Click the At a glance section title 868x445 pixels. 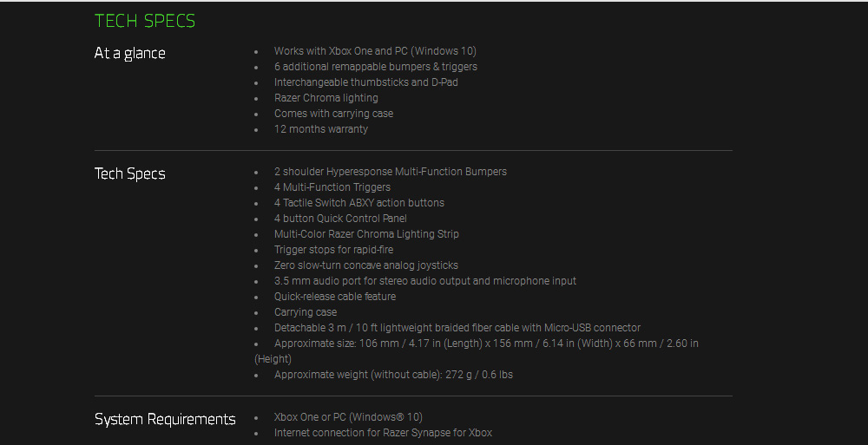point(129,53)
